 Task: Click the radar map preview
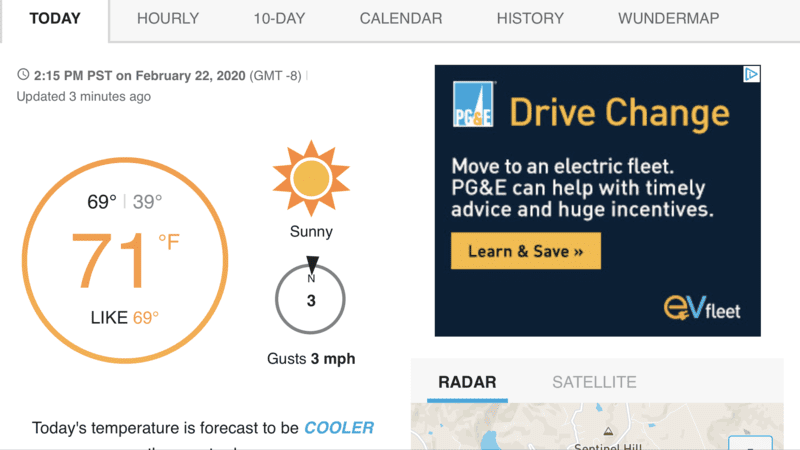tap(597, 427)
